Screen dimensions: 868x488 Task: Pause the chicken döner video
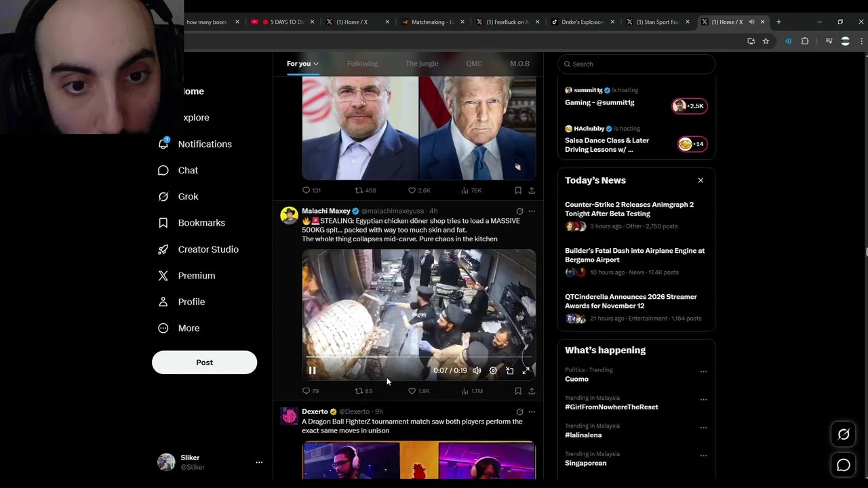pyautogui.click(x=312, y=371)
